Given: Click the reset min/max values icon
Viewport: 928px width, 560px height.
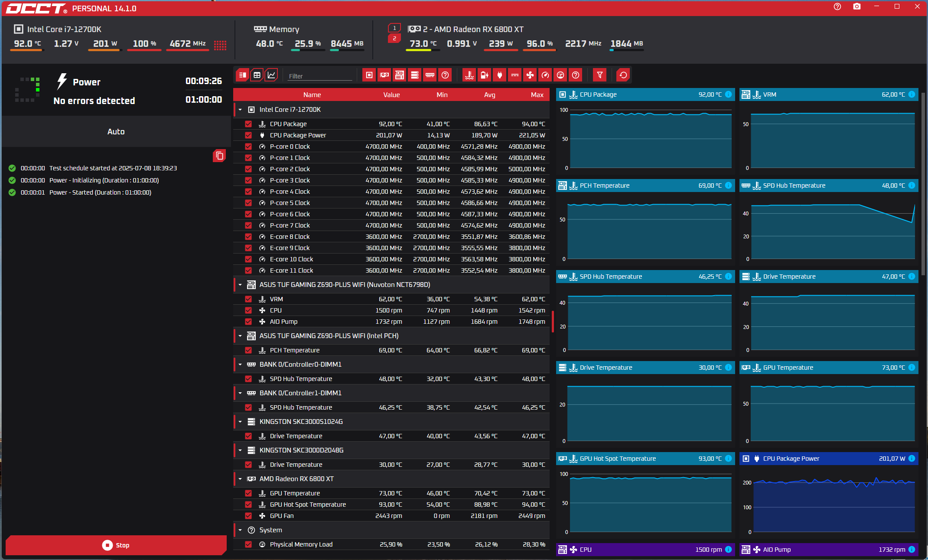Looking at the screenshot, I should click(623, 75).
